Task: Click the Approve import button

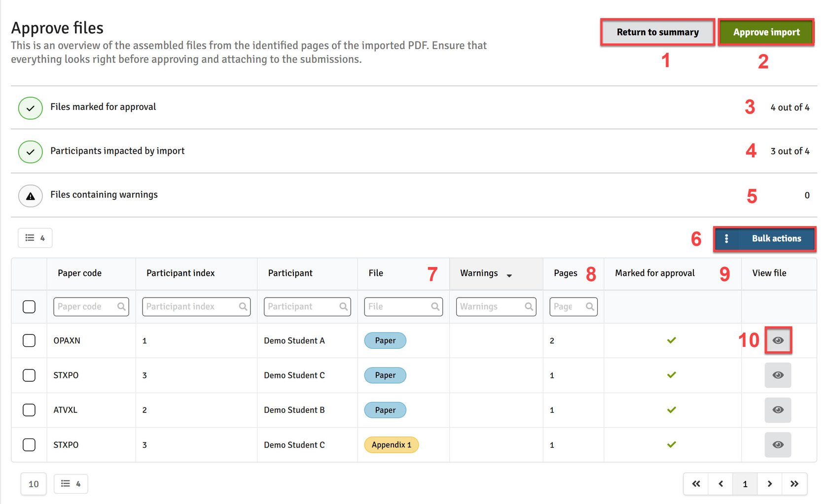Action: (x=766, y=33)
